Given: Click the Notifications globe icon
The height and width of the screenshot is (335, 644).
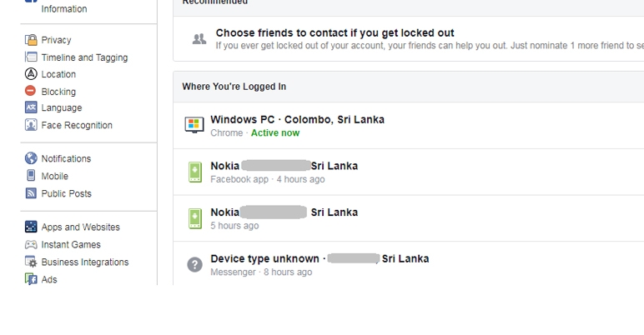Looking at the screenshot, I should point(31,158).
